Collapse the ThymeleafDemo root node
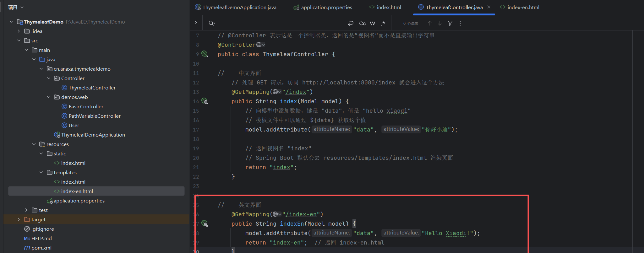 coord(11,22)
